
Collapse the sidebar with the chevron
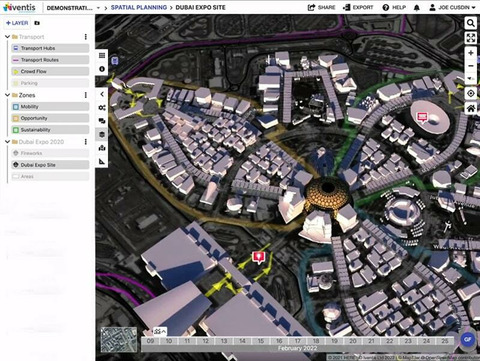102,94
